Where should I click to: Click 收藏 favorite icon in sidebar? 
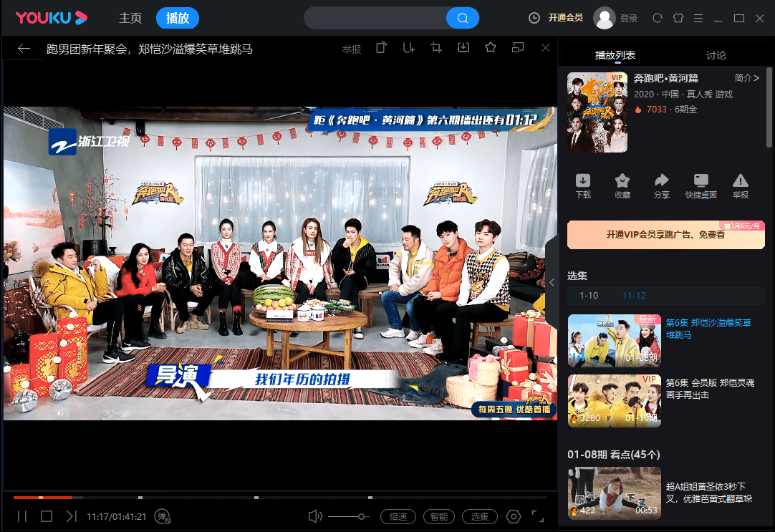(622, 186)
